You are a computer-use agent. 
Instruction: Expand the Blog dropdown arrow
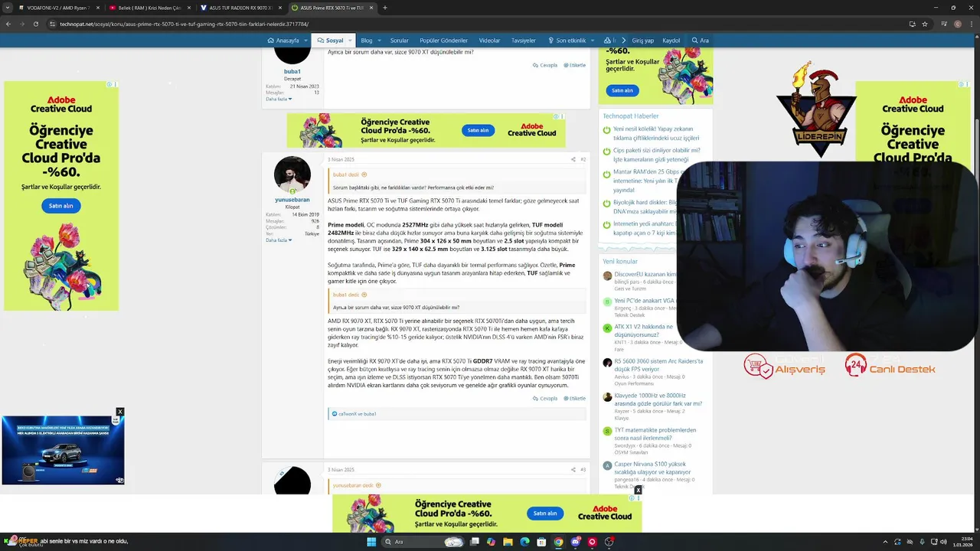(380, 41)
